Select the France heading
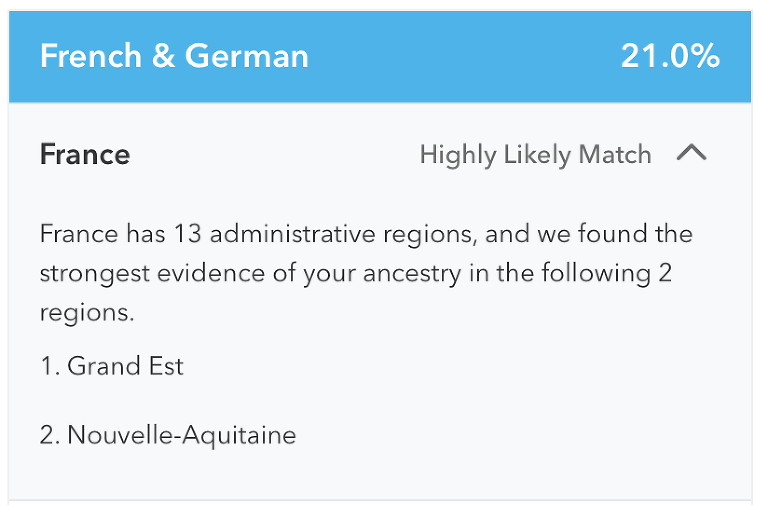The width and height of the screenshot is (768, 505). tap(85, 154)
